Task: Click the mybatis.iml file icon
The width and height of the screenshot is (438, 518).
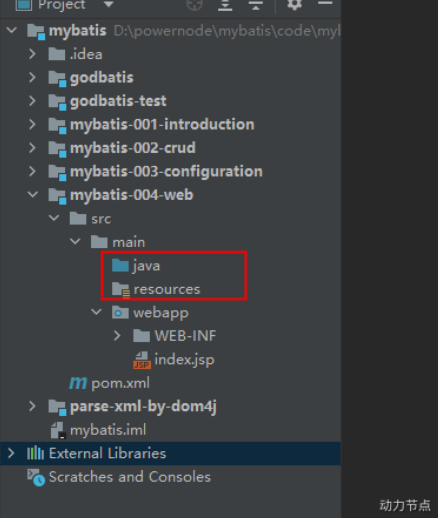Action: point(58,430)
